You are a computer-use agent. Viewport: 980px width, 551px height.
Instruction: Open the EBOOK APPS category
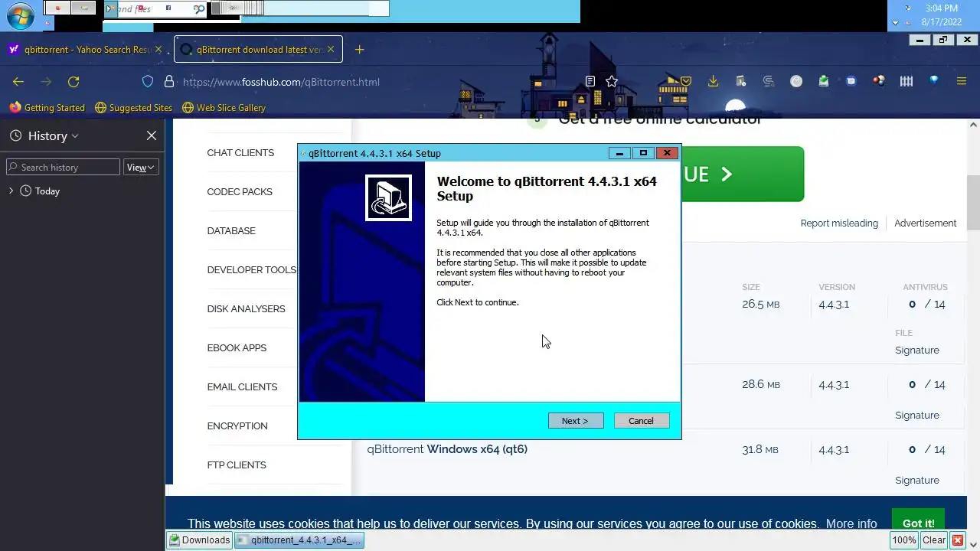(x=237, y=348)
